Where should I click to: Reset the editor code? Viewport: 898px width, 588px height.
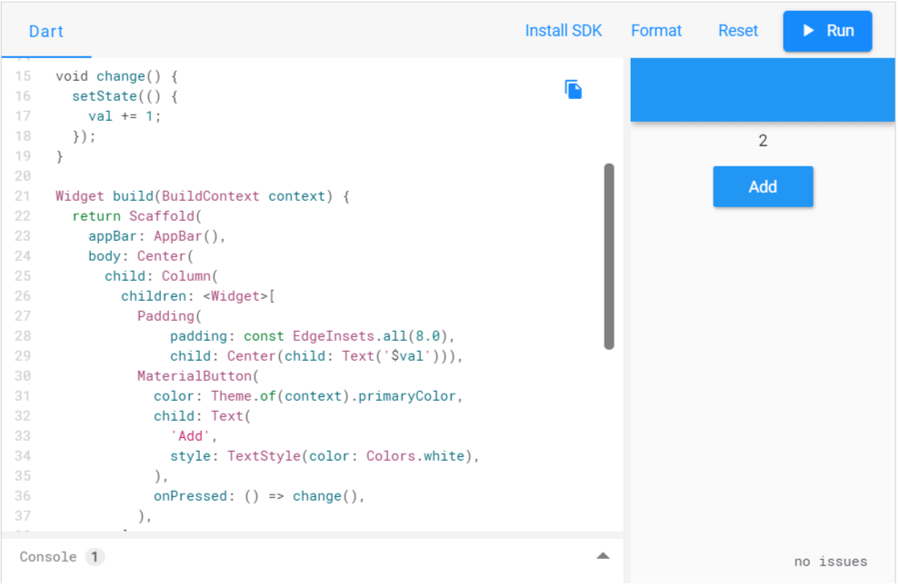tap(737, 31)
